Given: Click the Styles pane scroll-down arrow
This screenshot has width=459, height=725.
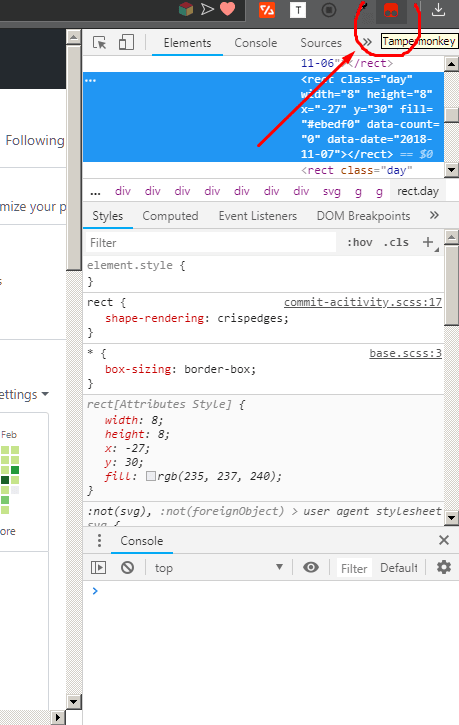Looking at the screenshot, I should [451, 518].
